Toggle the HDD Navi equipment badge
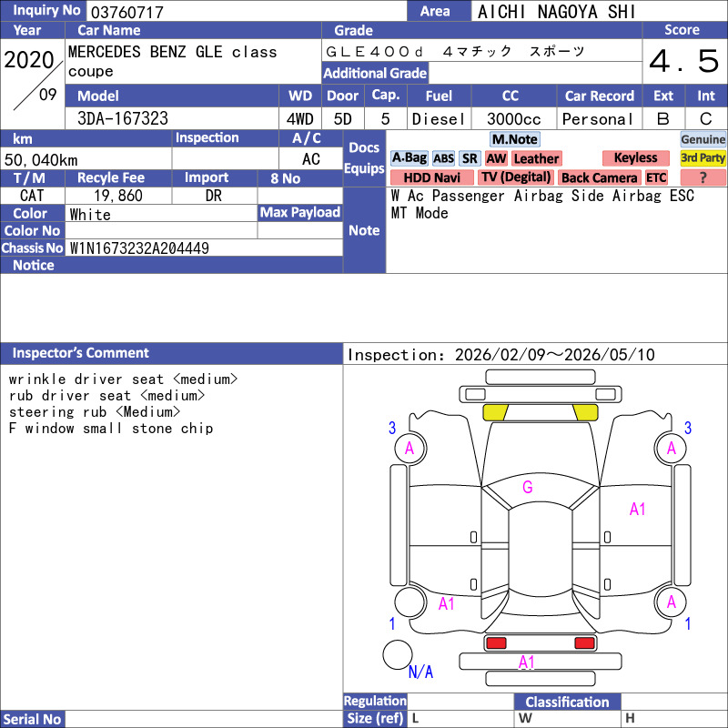This screenshot has height=728, width=728. click(431, 177)
